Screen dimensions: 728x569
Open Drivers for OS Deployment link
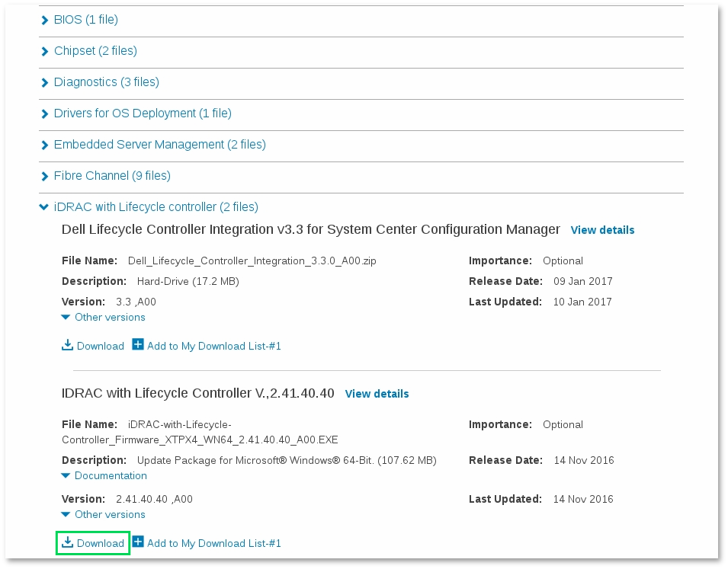[143, 113]
